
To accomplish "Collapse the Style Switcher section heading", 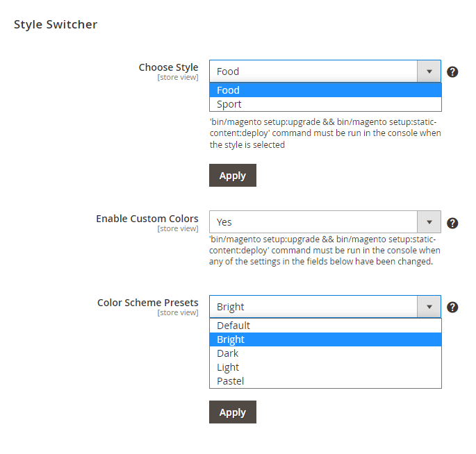I will 56,24.
